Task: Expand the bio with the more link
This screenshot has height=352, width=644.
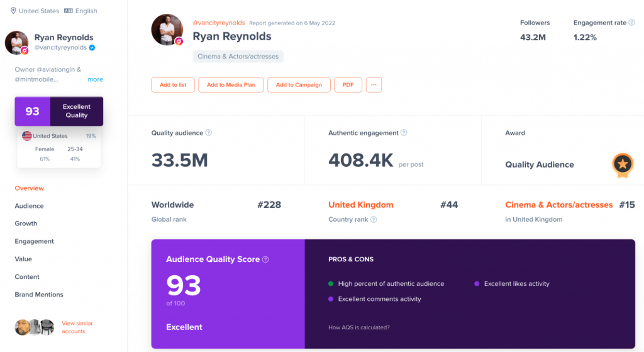Action: [x=96, y=79]
